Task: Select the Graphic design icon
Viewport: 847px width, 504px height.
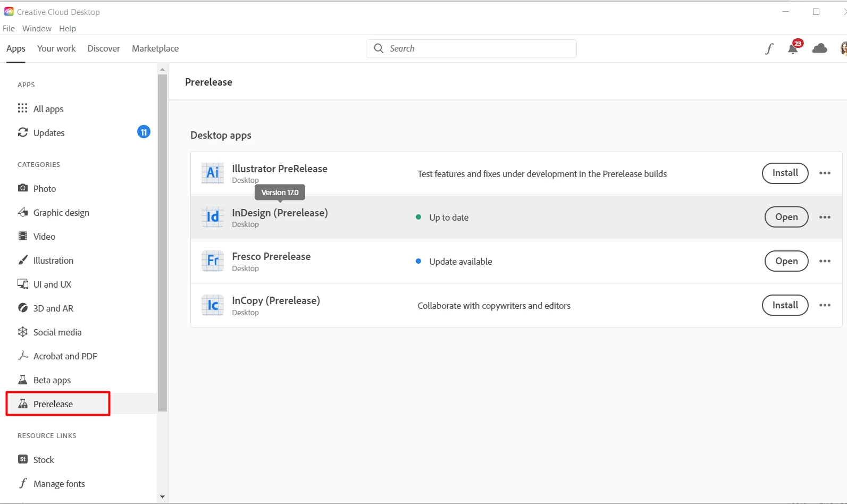Action: point(23,212)
